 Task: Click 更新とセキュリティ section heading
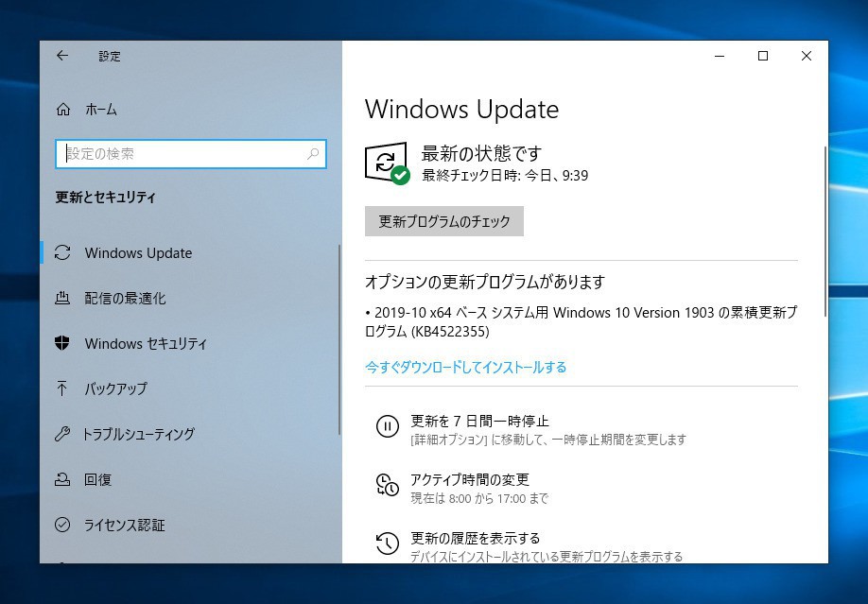tap(105, 198)
